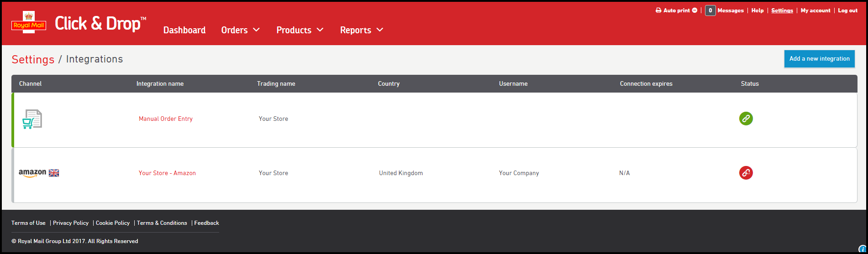The image size is (868, 254).
Task: Toggle the Auto print switch
Action: 694,10
